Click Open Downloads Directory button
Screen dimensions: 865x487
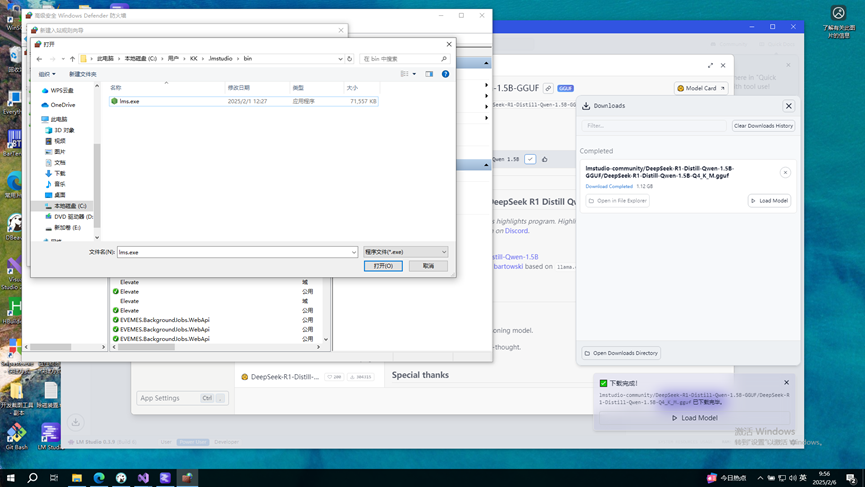[621, 353]
